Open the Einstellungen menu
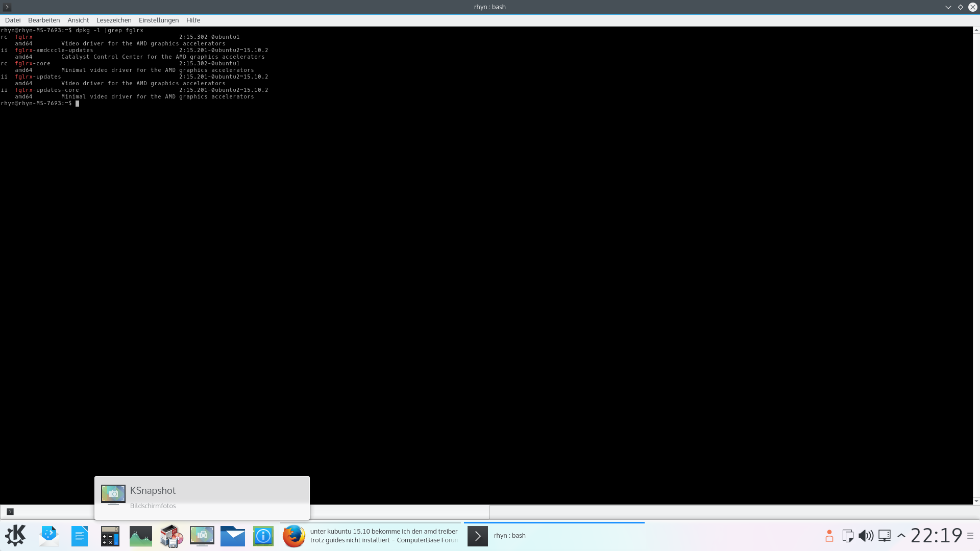980x551 pixels. click(159, 20)
